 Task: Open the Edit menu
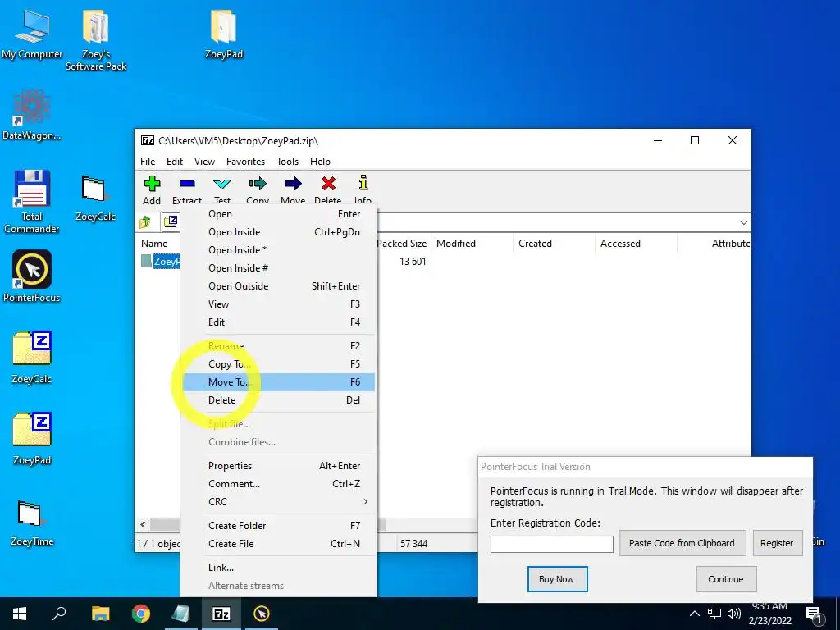coord(175,162)
